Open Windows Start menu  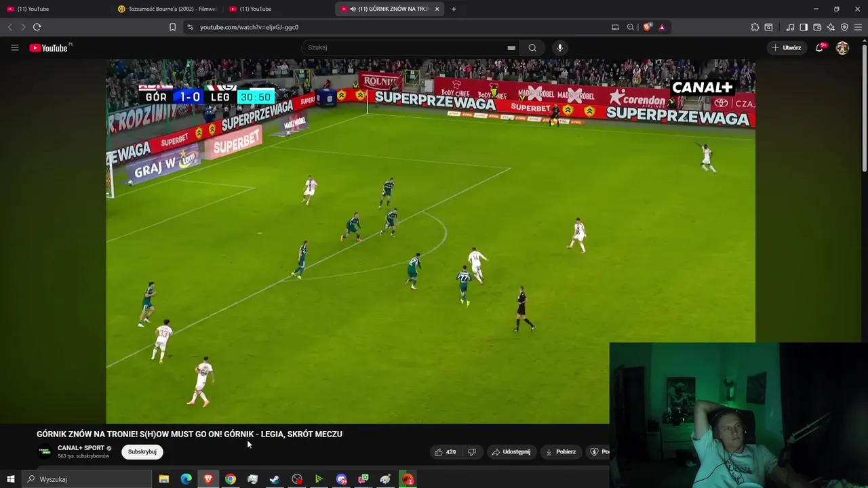point(10,479)
